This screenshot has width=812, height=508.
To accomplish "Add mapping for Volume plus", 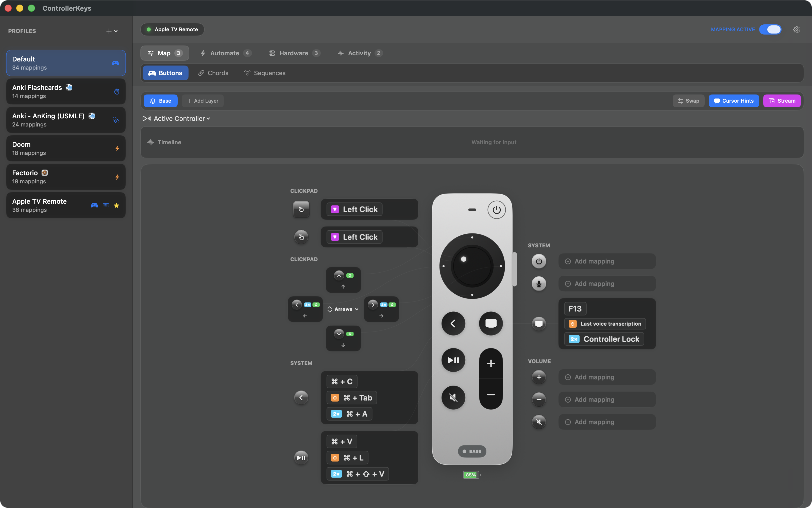I will coord(607,377).
